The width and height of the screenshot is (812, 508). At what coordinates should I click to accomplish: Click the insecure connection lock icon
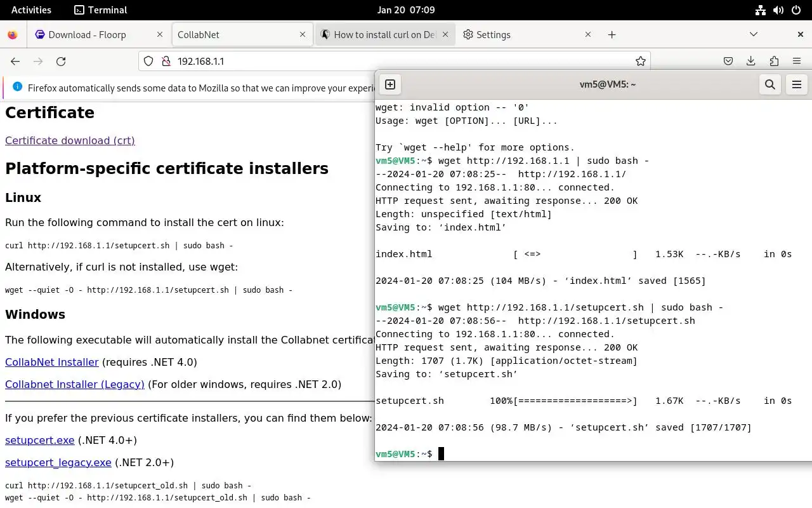[x=166, y=61]
